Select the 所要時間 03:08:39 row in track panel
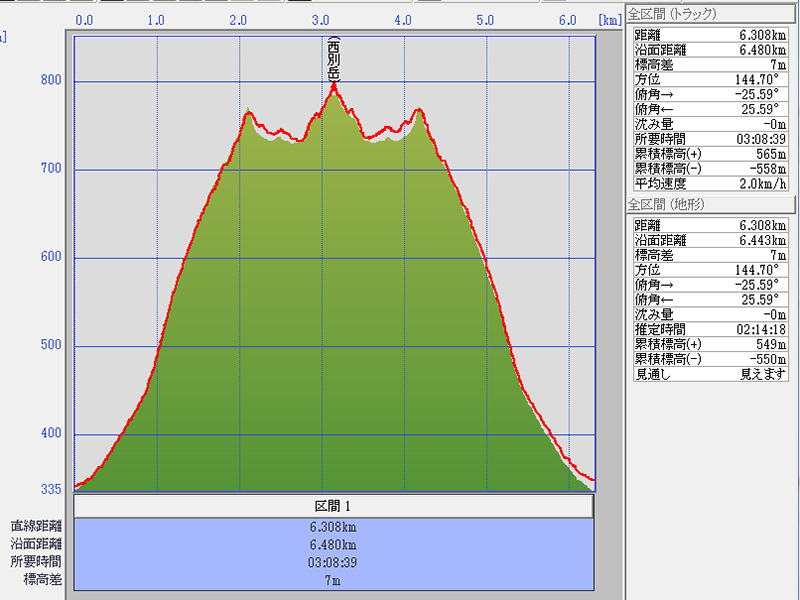Screen dimensions: 800x600 coord(712,139)
